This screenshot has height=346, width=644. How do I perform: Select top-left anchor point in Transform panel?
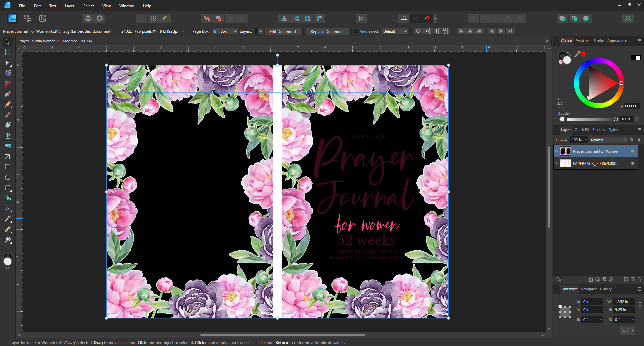pos(560,307)
